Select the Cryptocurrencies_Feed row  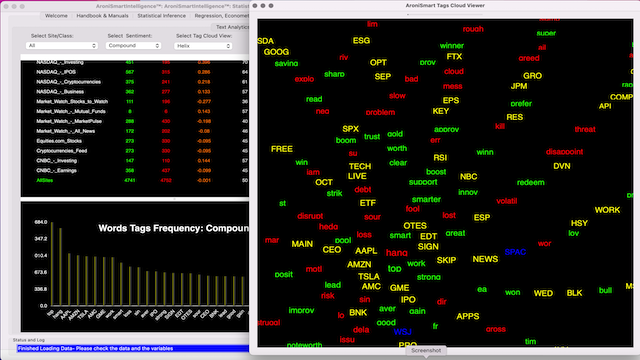[x=135, y=151]
